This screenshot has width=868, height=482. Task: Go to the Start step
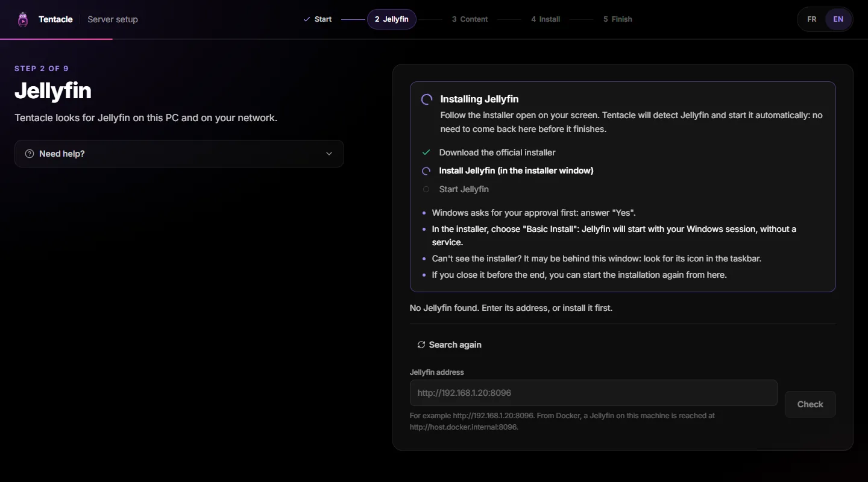[x=318, y=19]
